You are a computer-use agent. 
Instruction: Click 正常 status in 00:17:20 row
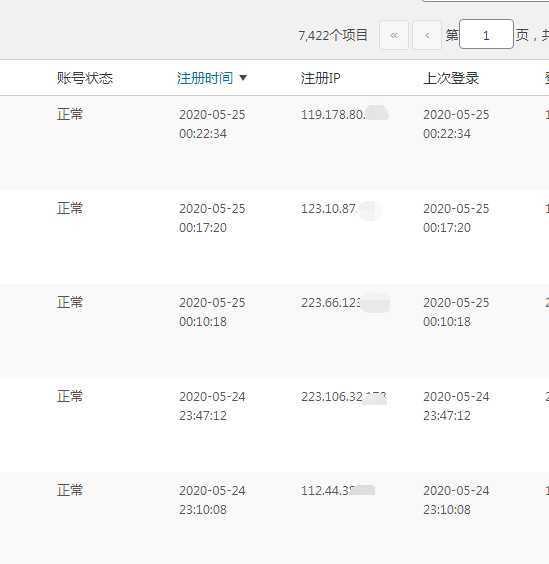[x=70, y=208]
